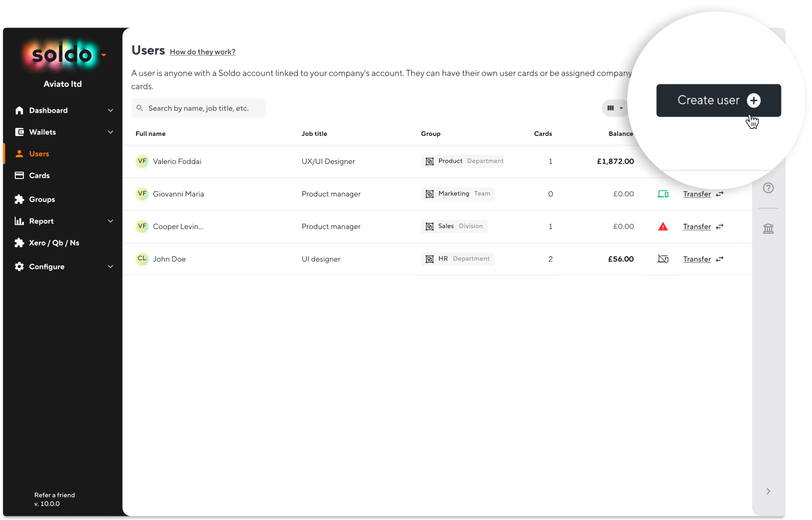Open the column layout dropdown above the table

614,108
